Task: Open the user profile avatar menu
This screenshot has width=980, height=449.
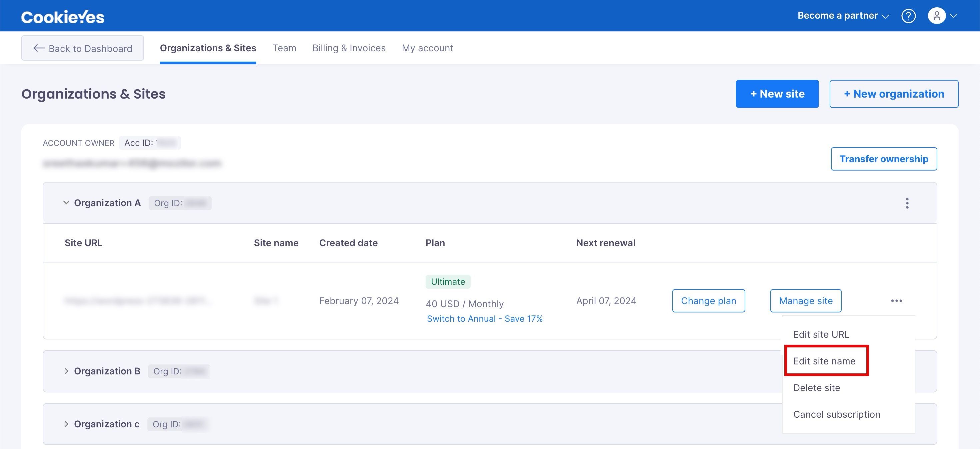Action: pos(942,16)
